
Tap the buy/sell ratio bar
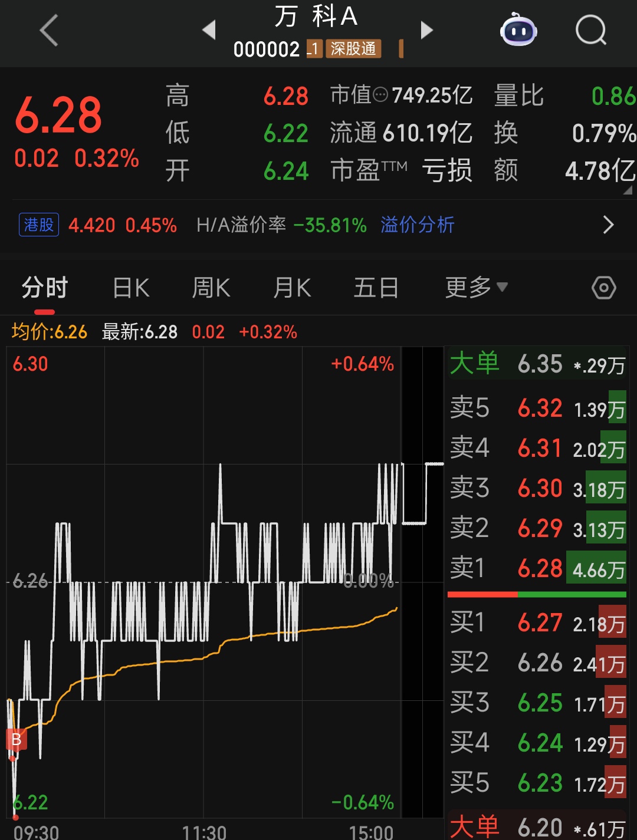(x=537, y=595)
